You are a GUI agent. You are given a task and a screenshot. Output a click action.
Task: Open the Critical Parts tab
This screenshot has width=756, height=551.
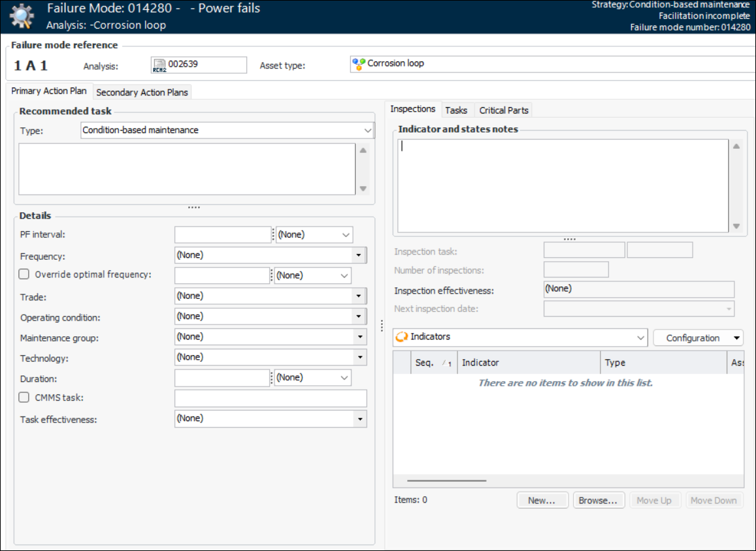tap(503, 110)
